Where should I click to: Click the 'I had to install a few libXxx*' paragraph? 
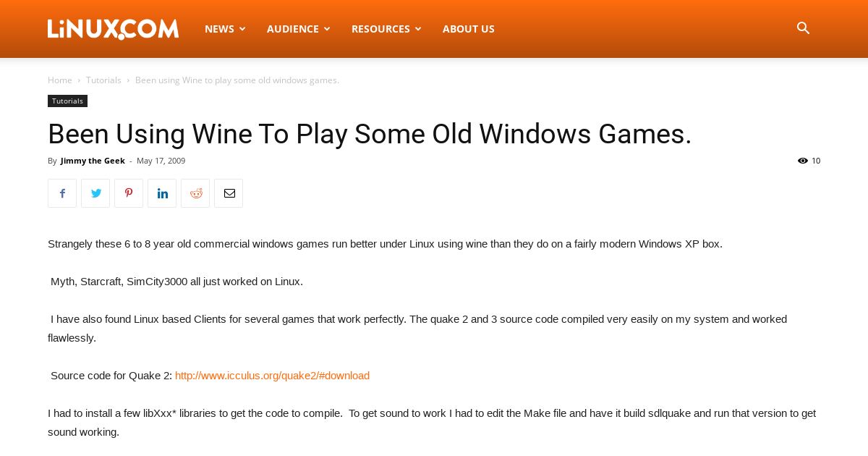click(432, 423)
